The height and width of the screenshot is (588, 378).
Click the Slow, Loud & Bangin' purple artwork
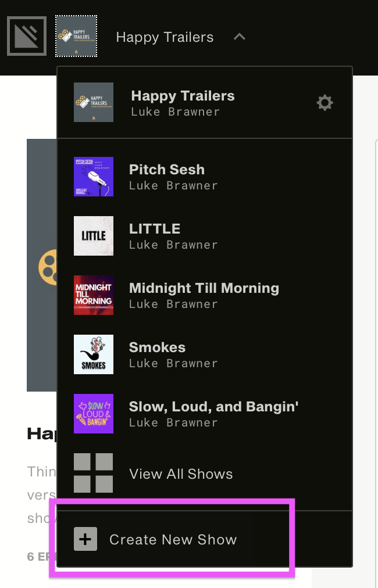94,414
